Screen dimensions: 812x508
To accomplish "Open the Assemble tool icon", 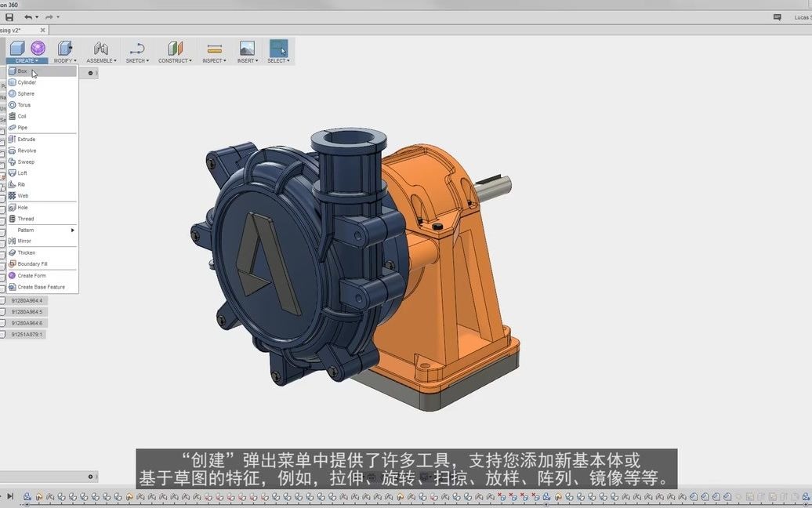I will click(x=100, y=49).
